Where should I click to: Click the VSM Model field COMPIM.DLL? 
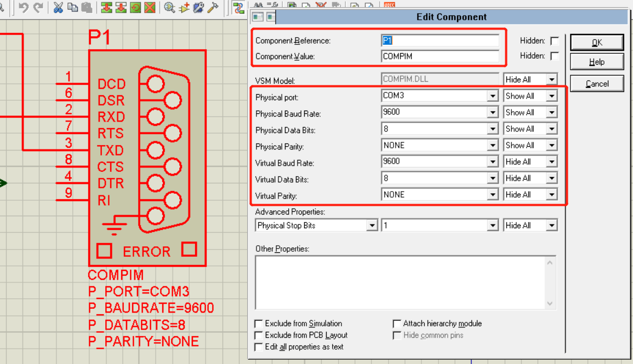tap(440, 79)
